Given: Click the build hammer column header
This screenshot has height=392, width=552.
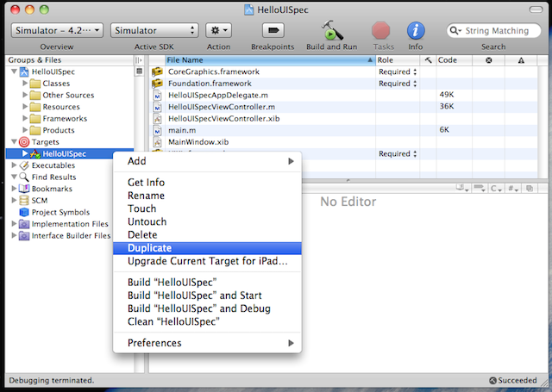Looking at the screenshot, I should click(428, 60).
